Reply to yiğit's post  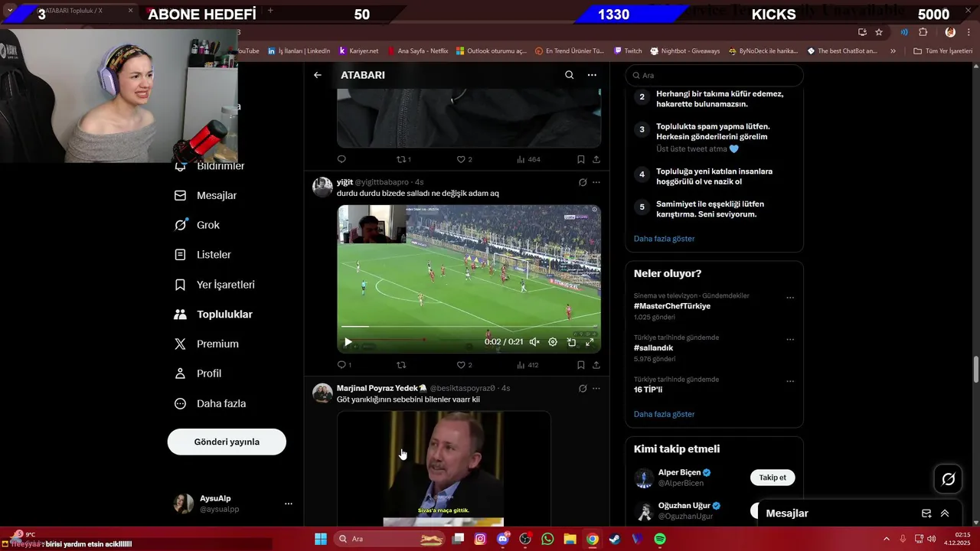tap(341, 365)
